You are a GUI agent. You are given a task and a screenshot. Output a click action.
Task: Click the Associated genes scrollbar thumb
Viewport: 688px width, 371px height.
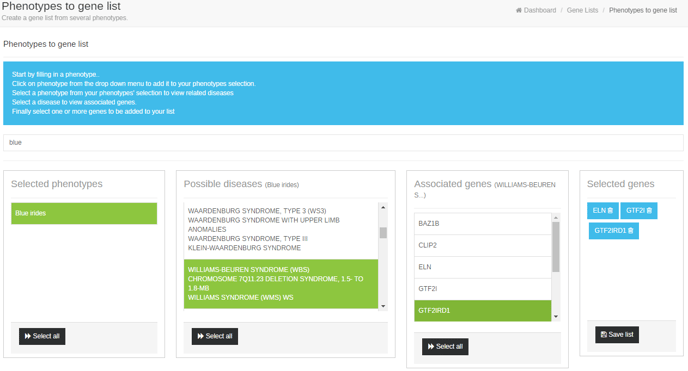pyautogui.click(x=555, y=247)
